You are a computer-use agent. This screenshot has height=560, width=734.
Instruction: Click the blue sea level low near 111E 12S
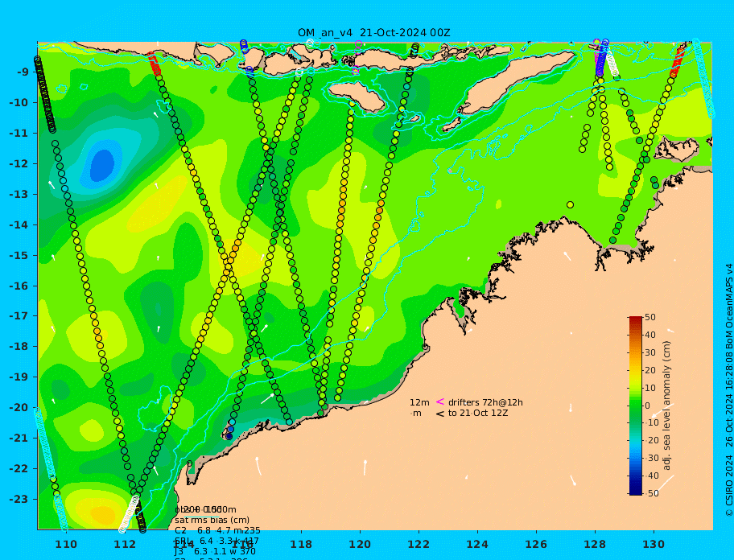102,165
